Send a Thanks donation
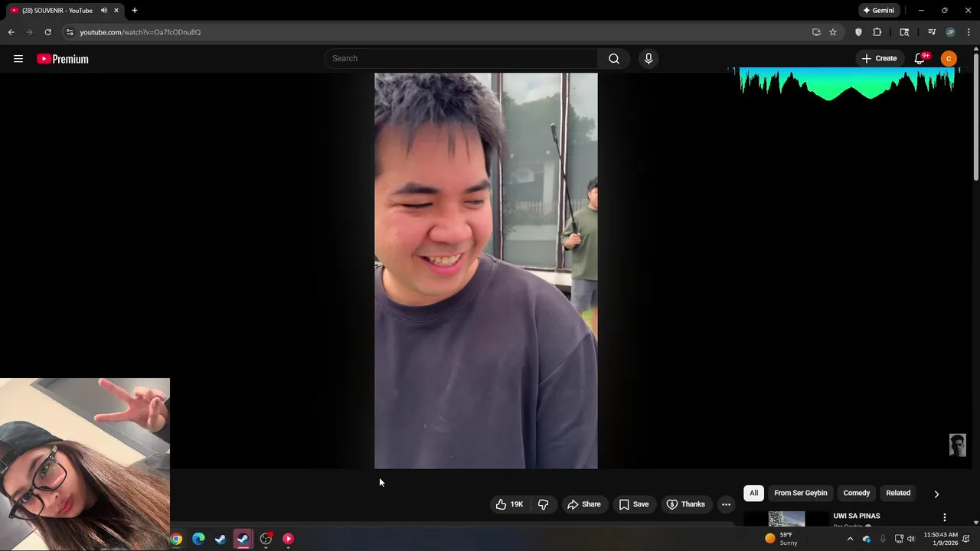The width and height of the screenshot is (980, 551). pos(686,504)
